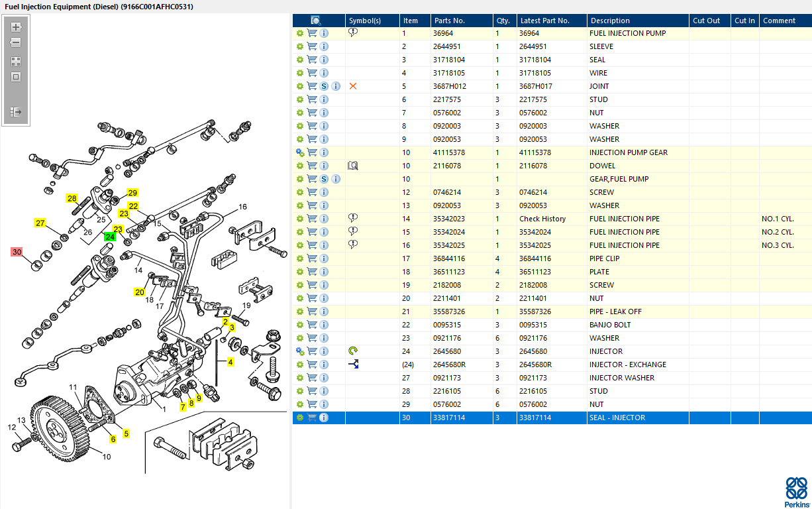
Task: Select the PIPE - LEAK OFF row
Action: point(552,311)
